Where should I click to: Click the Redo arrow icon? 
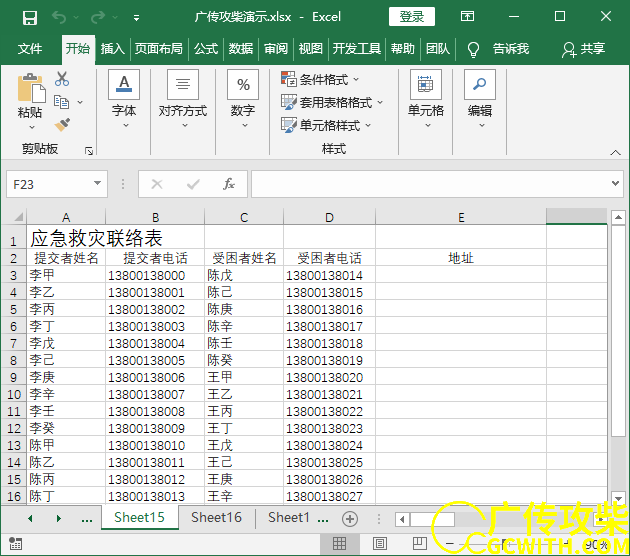pos(98,17)
